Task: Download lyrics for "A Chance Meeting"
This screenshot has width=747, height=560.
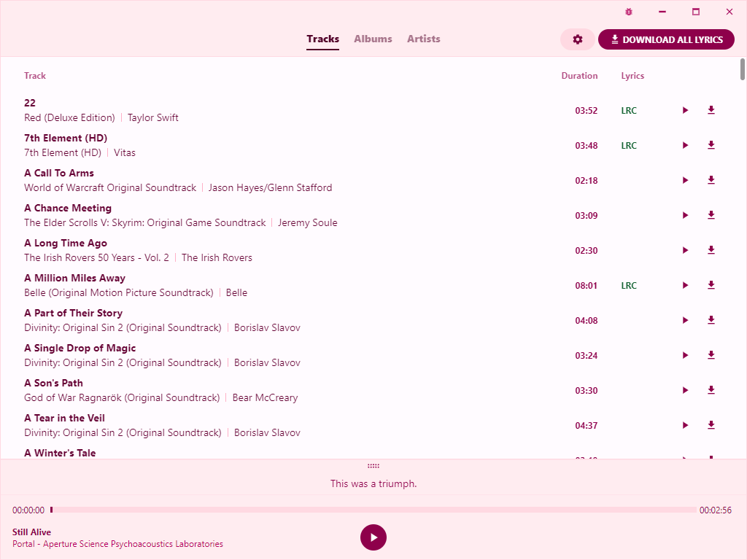Action: [x=711, y=215]
